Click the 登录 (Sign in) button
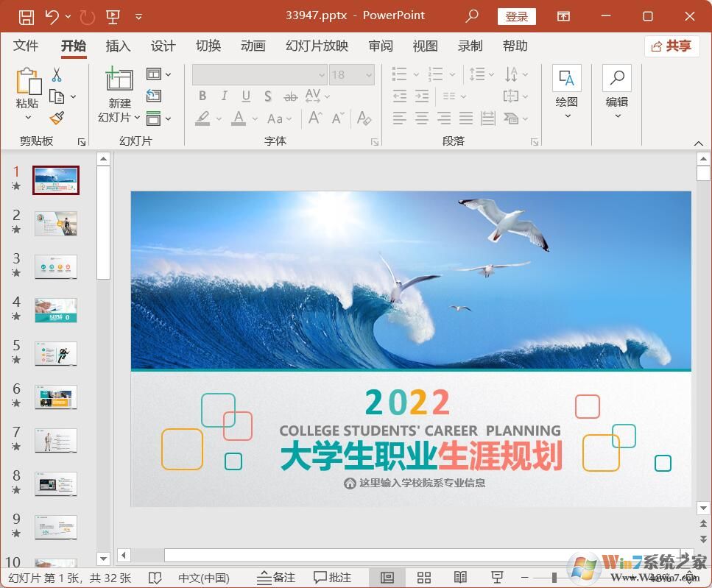This screenshot has height=588, width=712. (x=517, y=15)
